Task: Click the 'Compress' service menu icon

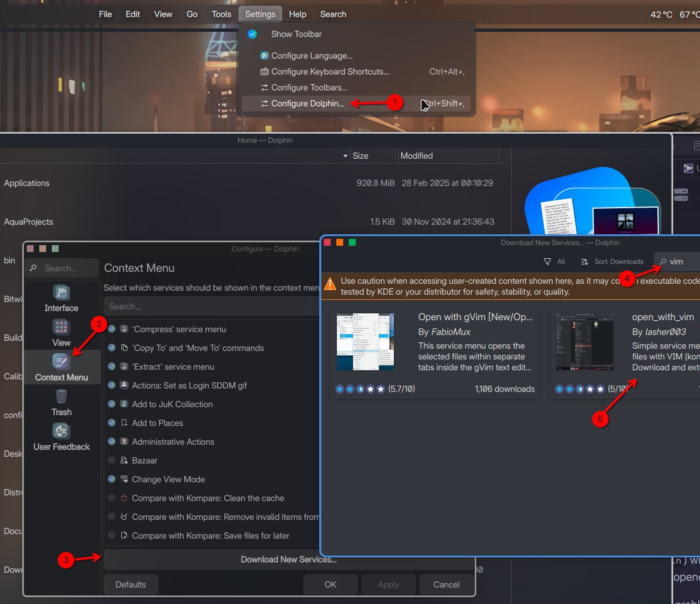Action: click(x=124, y=329)
